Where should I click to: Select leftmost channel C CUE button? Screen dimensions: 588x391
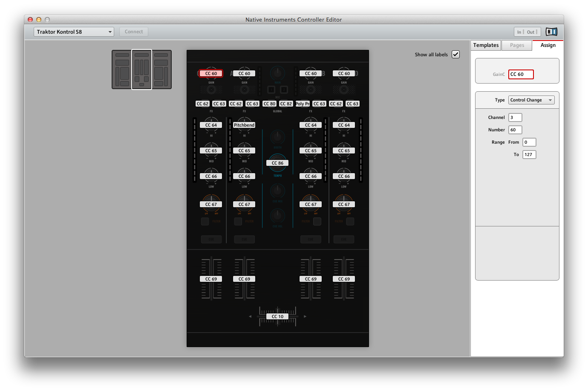211,239
